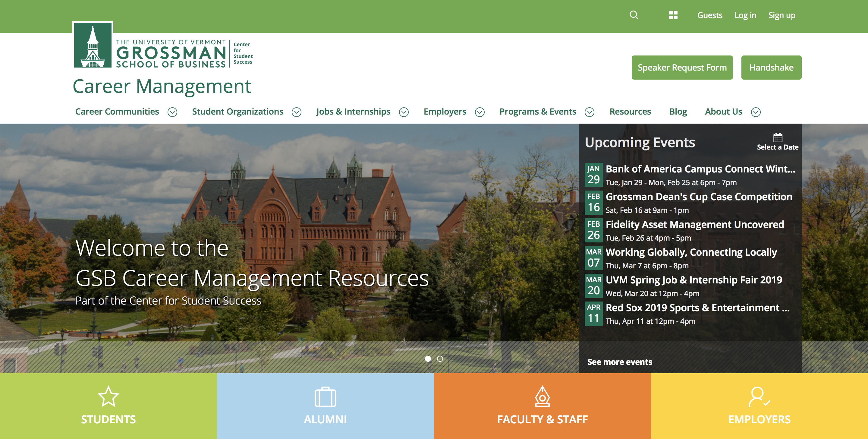Open Grossman Dean's Cup Case Competition event
Screen dimensions: 868x439
699,197
